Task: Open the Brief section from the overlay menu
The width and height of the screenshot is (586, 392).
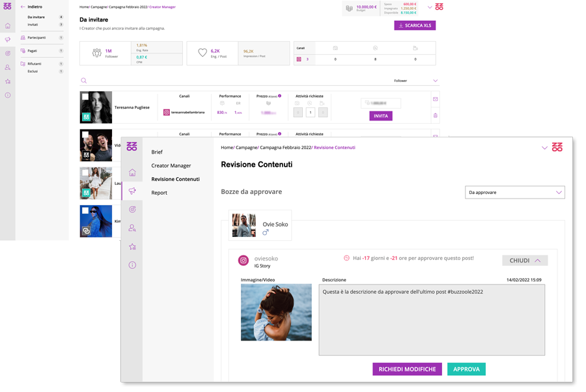Action: (158, 151)
